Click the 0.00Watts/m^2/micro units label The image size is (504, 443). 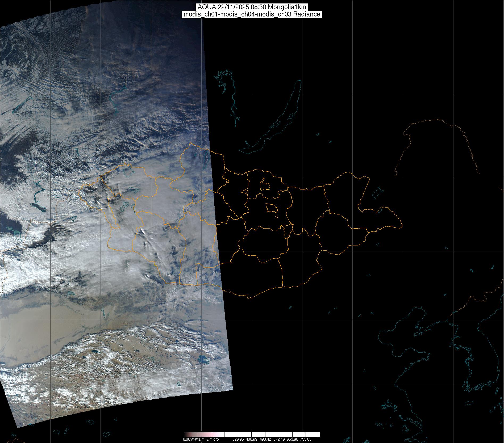click(201, 439)
